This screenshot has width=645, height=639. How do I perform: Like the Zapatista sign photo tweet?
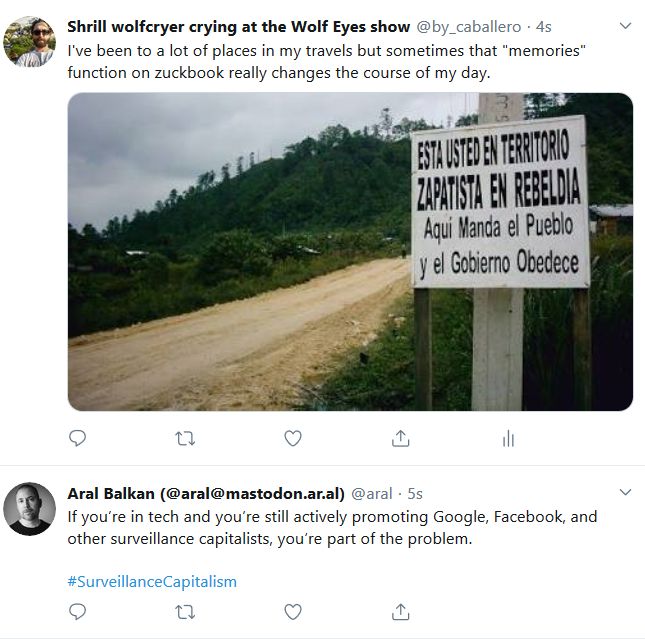pos(293,438)
